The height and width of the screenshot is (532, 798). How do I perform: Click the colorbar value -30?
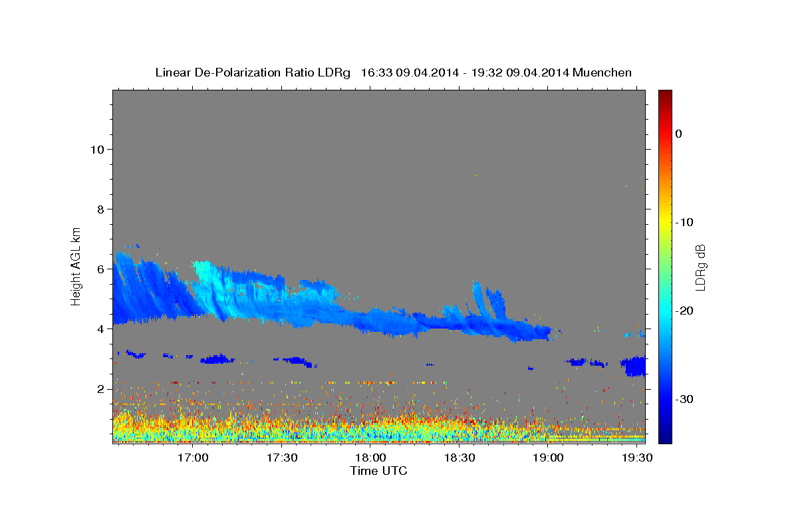684,399
